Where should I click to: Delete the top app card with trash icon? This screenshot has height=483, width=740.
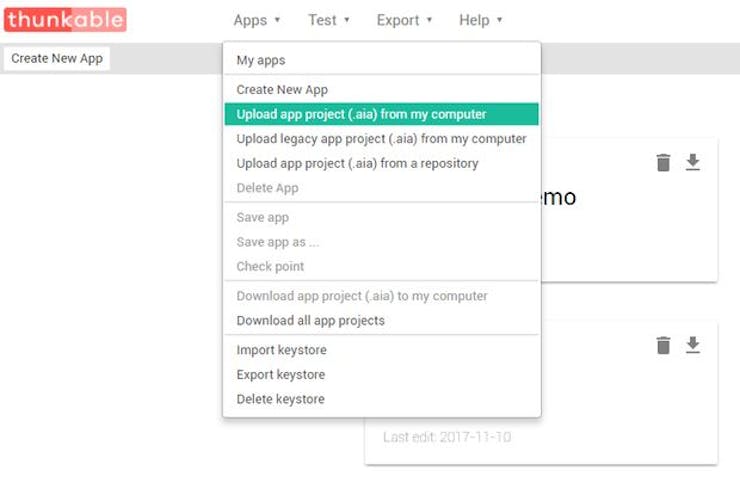pos(663,163)
